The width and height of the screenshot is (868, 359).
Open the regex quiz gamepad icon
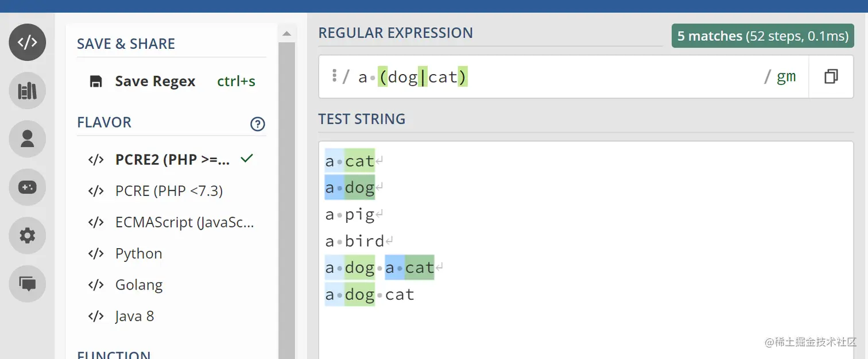click(27, 187)
